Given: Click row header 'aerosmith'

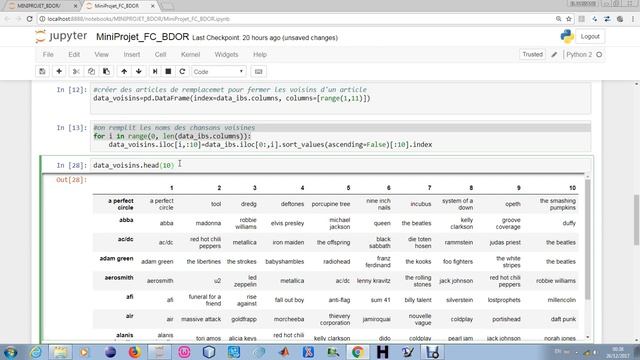Looking at the screenshot, I should tap(119, 278).
